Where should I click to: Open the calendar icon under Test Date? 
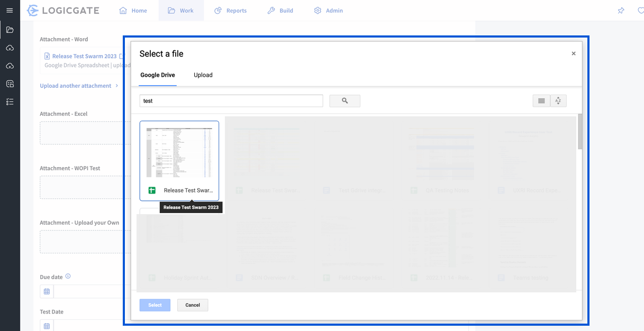pyautogui.click(x=47, y=326)
